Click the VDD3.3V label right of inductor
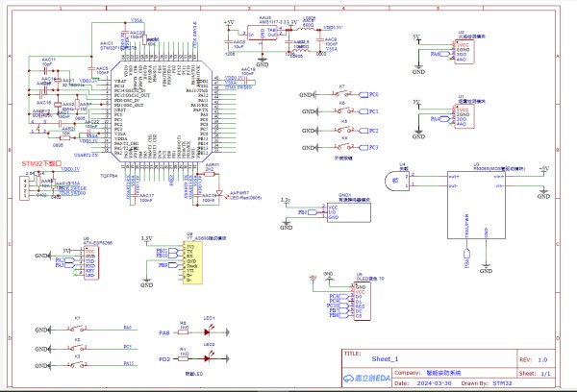 (333, 28)
